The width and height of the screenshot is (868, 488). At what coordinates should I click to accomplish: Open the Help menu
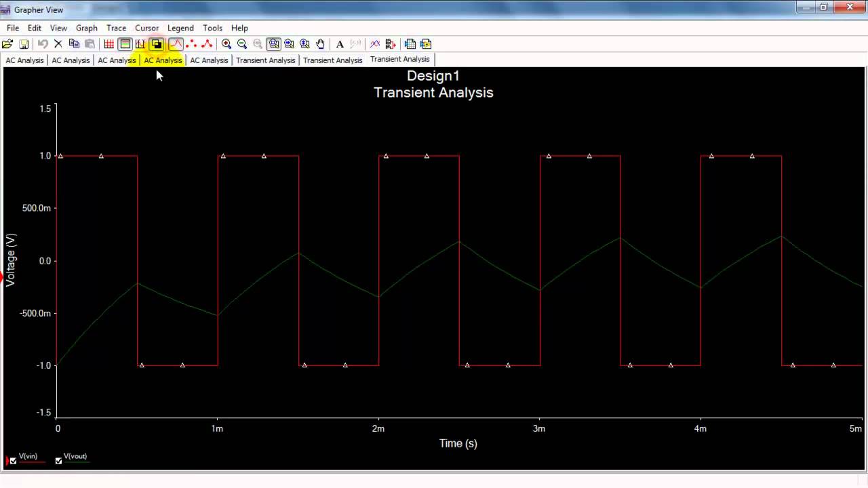[x=239, y=28]
